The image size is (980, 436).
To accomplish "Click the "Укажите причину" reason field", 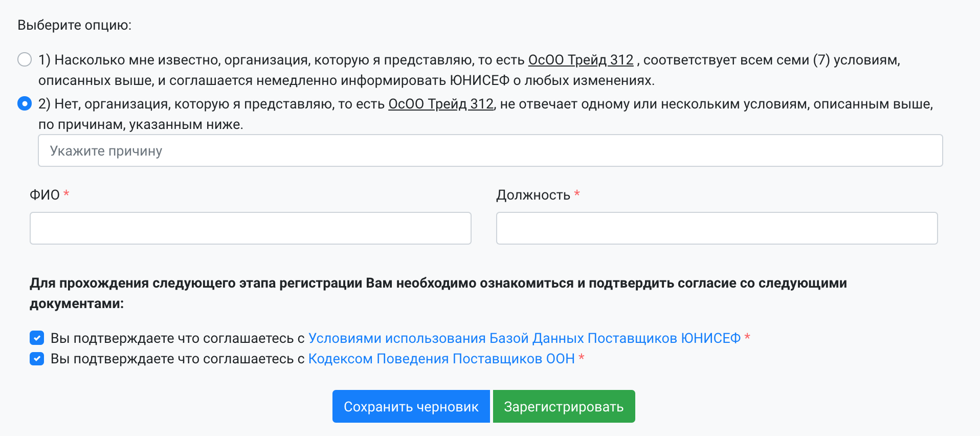I will pos(490,151).
